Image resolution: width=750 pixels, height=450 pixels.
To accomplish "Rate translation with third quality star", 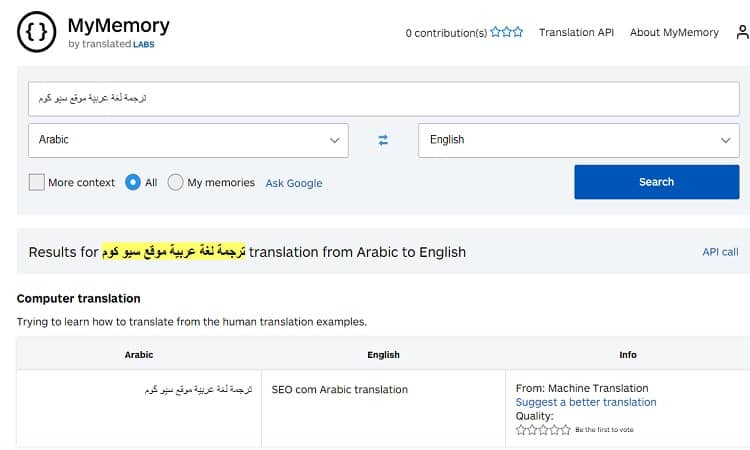I will point(544,430).
